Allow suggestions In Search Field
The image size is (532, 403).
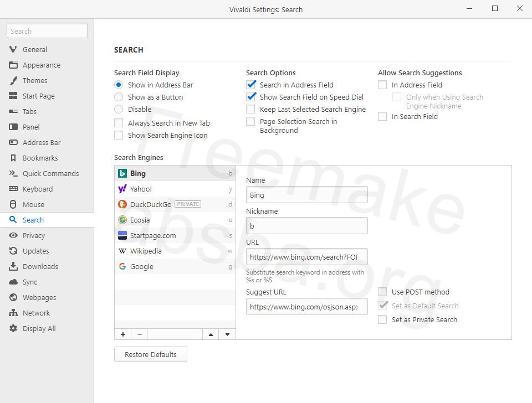point(382,117)
